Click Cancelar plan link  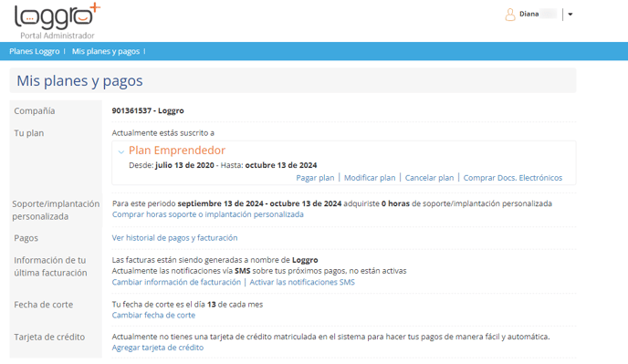coord(429,178)
